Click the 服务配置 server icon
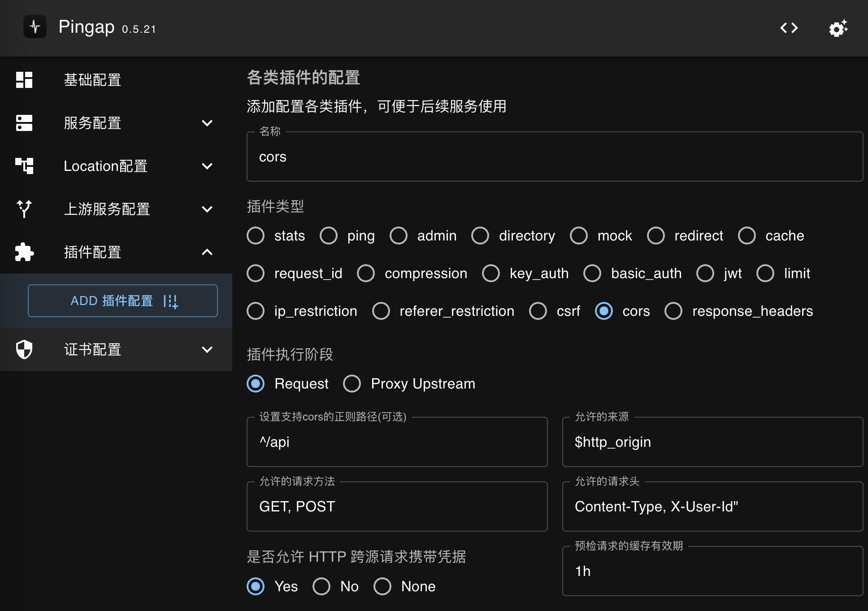Image resolution: width=868 pixels, height=611 pixels. click(x=24, y=123)
